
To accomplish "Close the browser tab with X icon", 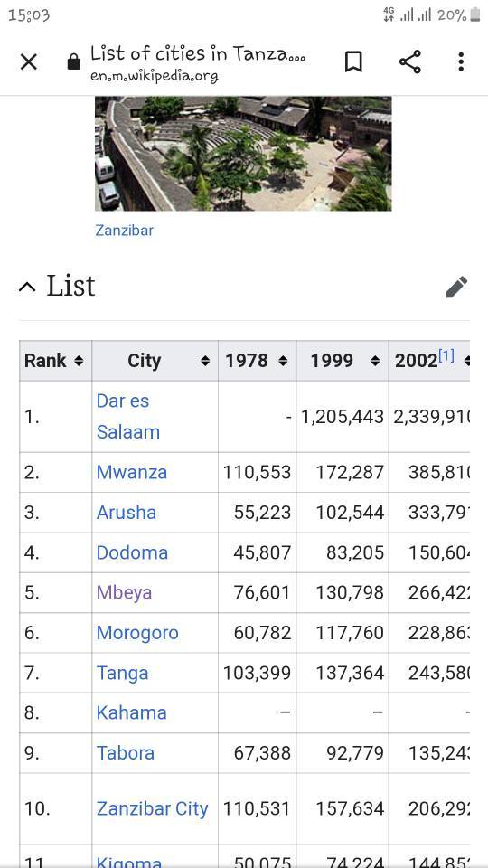I will pyautogui.click(x=28, y=62).
